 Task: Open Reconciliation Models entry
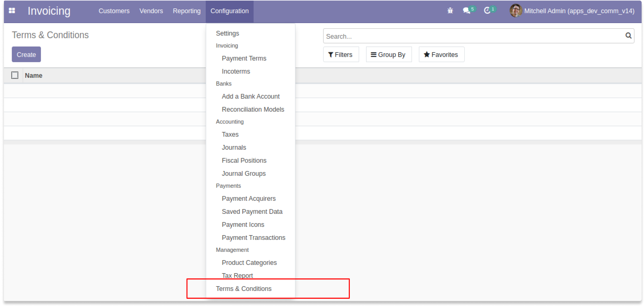pos(253,109)
